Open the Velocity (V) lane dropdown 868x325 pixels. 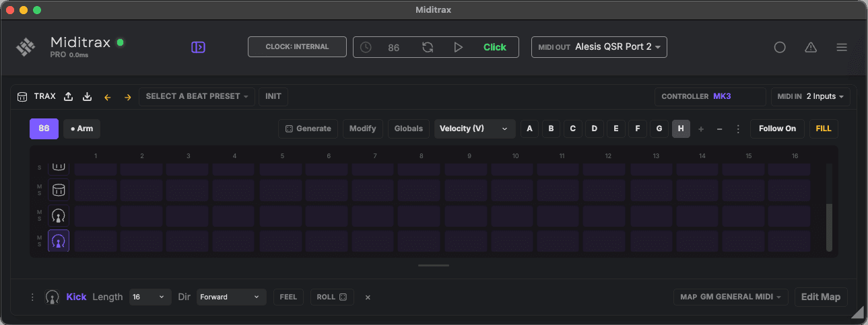[x=475, y=129]
